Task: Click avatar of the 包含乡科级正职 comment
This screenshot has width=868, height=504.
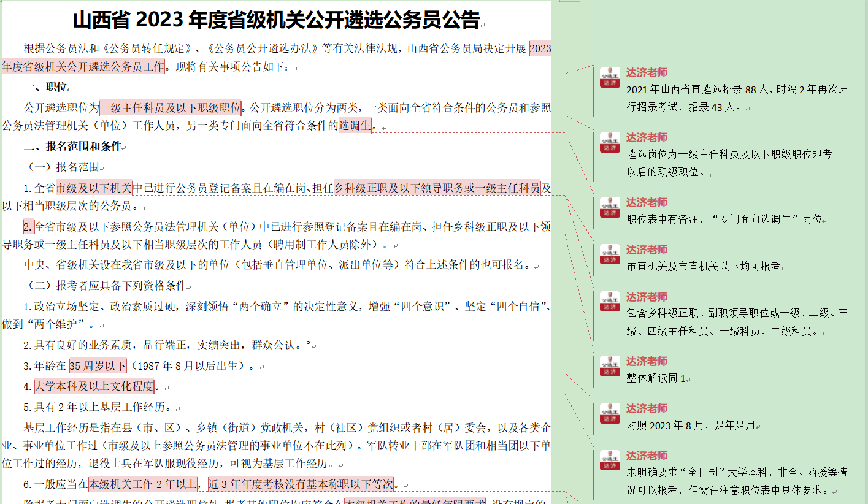Action: (x=609, y=302)
